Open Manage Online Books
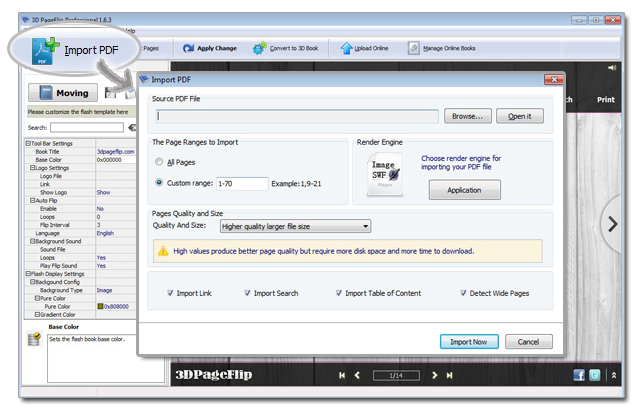The height and width of the screenshot is (414, 644). point(442,48)
